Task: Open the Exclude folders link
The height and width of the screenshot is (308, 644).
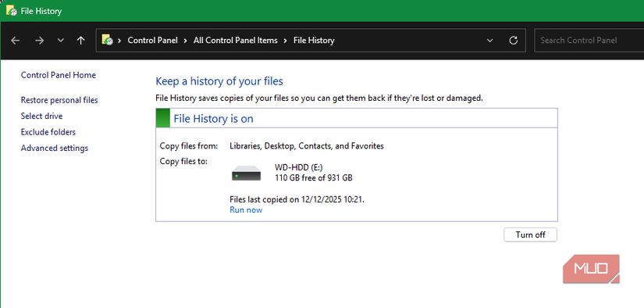Action: (48, 132)
